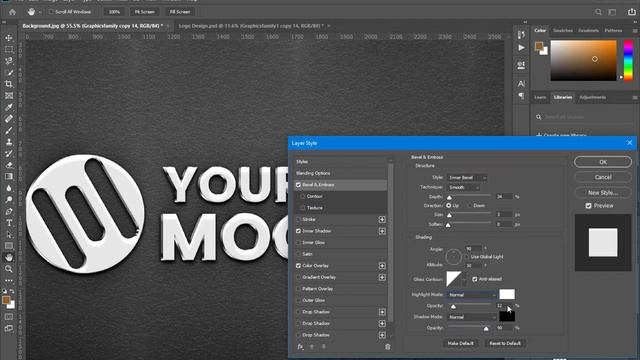
Task: Switch to the Gradients tab
Action: [588, 31]
